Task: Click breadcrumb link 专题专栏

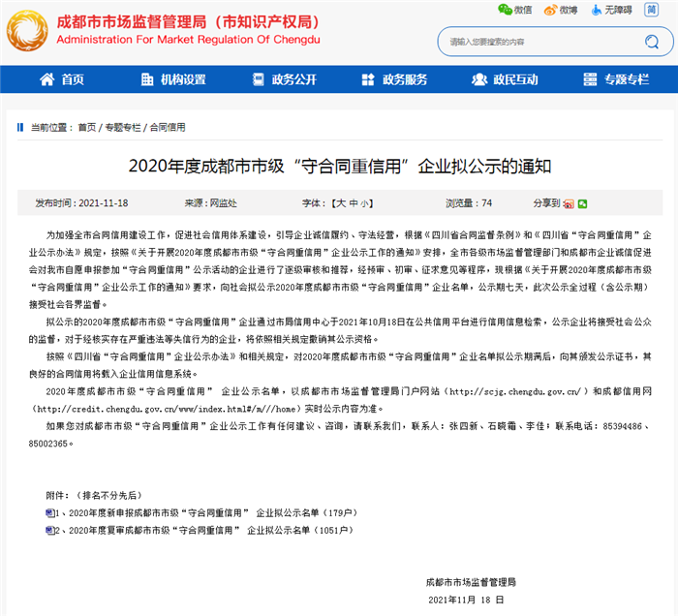Action: tap(123, 128)
